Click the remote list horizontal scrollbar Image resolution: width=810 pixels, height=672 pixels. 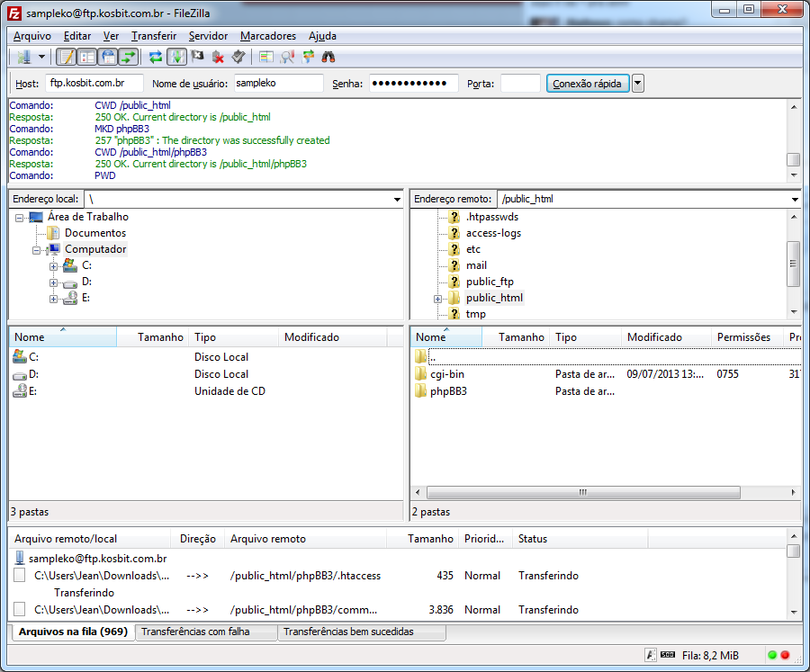pyautogui.click(x=584, y=492)
